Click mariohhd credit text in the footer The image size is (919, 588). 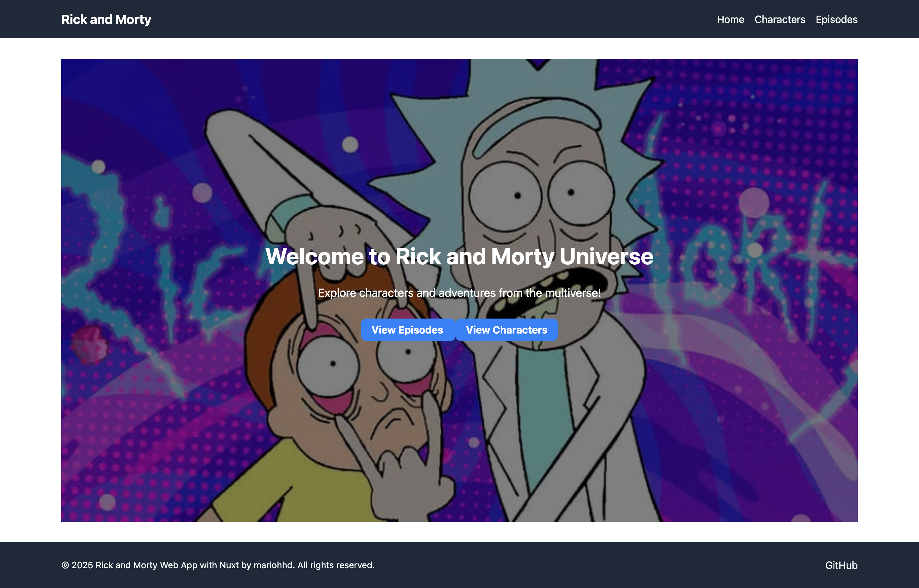point(273,565)
